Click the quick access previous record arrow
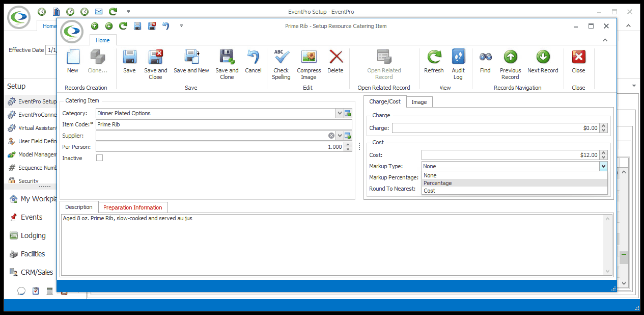The width and height of the screenshot is (644, 315). (x=95, y=26)
